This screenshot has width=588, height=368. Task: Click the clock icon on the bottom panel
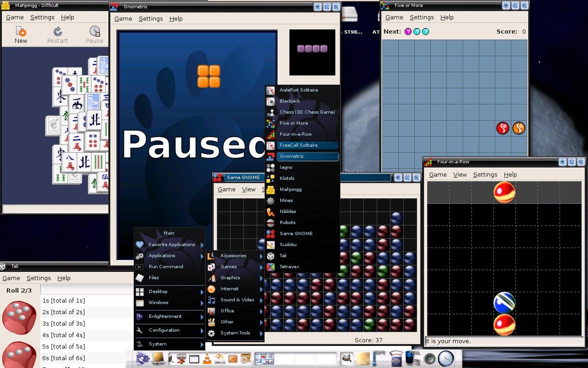tap(446, 358)
